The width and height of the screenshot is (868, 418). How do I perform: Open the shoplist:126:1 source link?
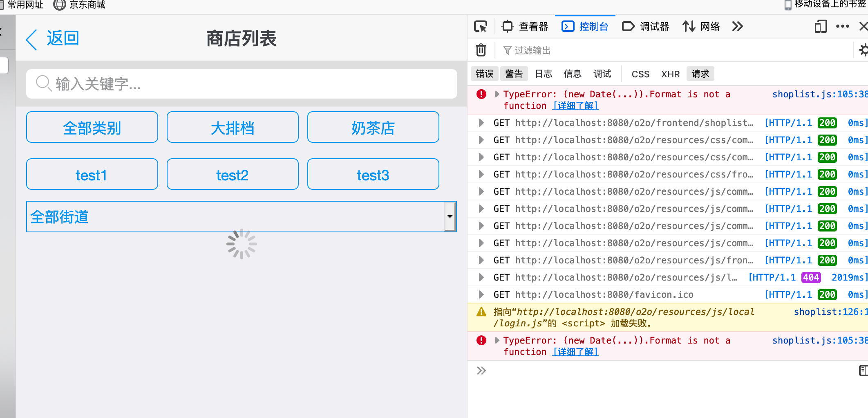[x=830, y=312]
